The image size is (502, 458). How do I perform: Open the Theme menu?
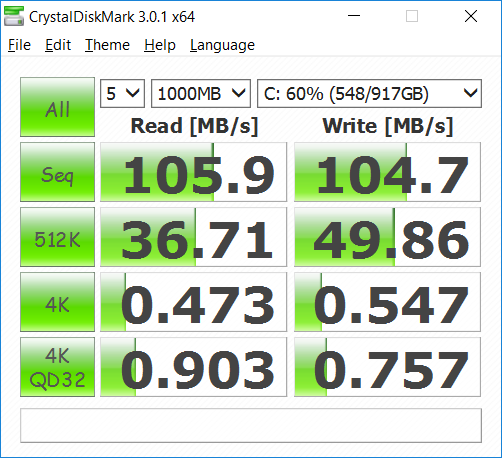pyautogui.click(x=107, y=45)
